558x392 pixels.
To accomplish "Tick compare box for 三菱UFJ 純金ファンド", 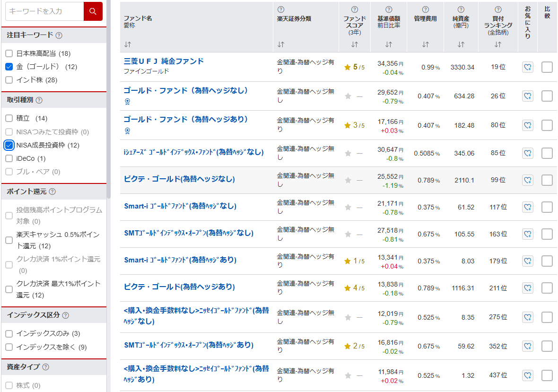I will tap(547, 67).
